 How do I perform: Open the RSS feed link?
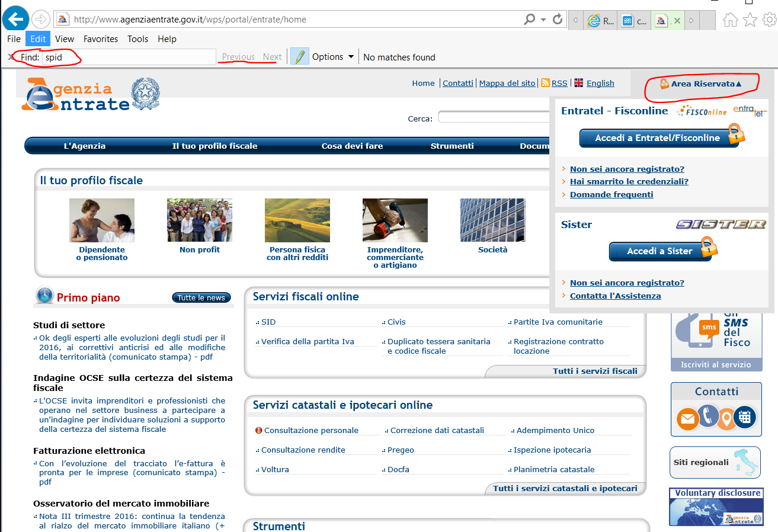pos(559,84)
